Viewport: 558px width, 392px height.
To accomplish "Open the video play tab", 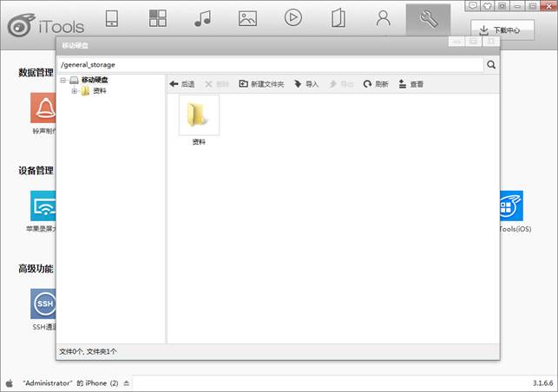I will [292, 18].
